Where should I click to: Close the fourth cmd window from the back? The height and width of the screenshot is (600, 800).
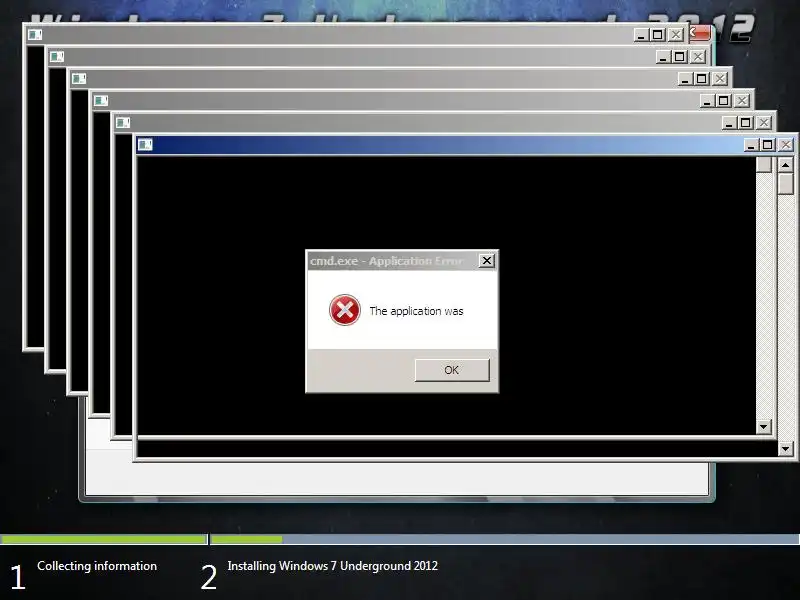(741, 101)
